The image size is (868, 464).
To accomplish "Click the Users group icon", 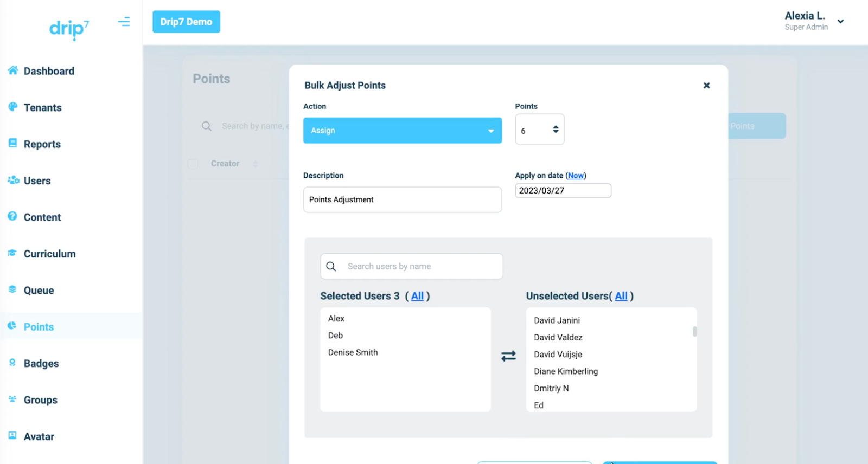I will pyautogui.click(x=13, y=180).
